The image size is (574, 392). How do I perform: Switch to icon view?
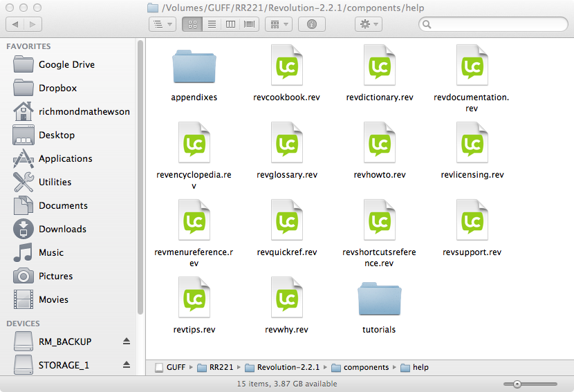tap(192, 24)
